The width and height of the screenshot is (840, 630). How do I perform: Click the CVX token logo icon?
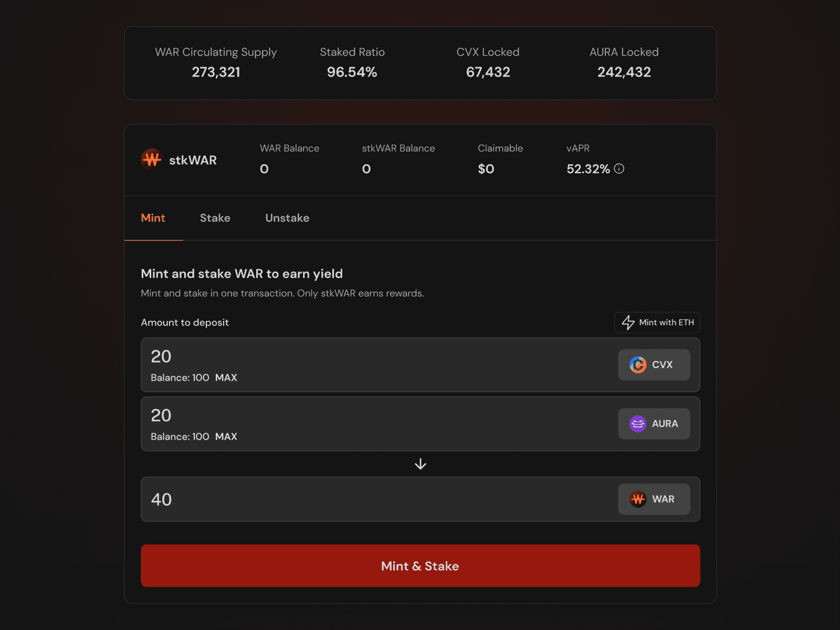pyautogui.click(x=638, y=365)
